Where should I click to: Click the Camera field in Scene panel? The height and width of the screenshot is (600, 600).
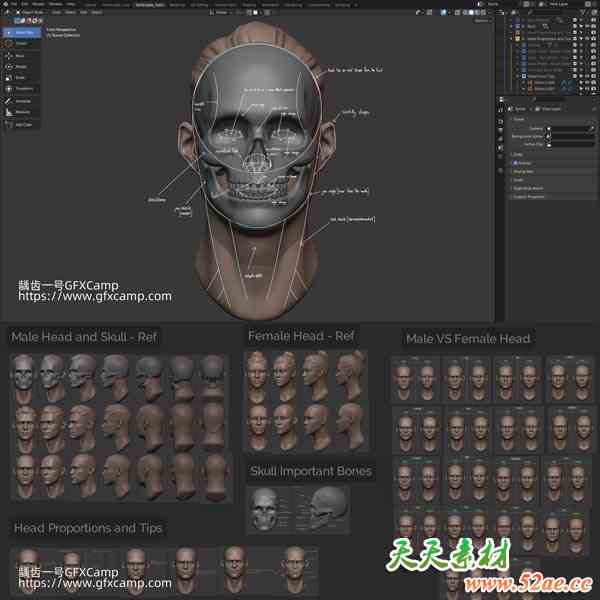pyautogui.click(x=570, y=129)
